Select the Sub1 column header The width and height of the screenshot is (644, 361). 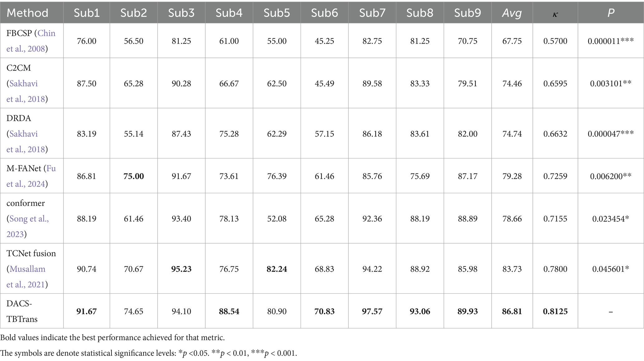pyautogui.click(x=87, y=13)
